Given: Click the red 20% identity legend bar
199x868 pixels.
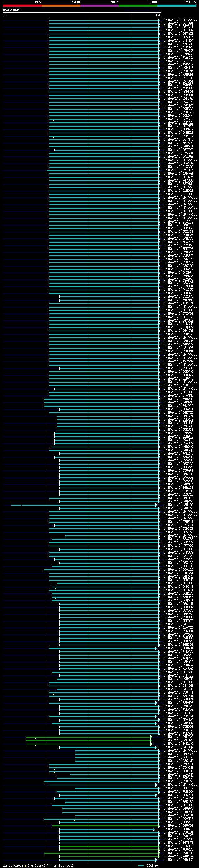Looking at the screenshot, I should pos(22,5).
